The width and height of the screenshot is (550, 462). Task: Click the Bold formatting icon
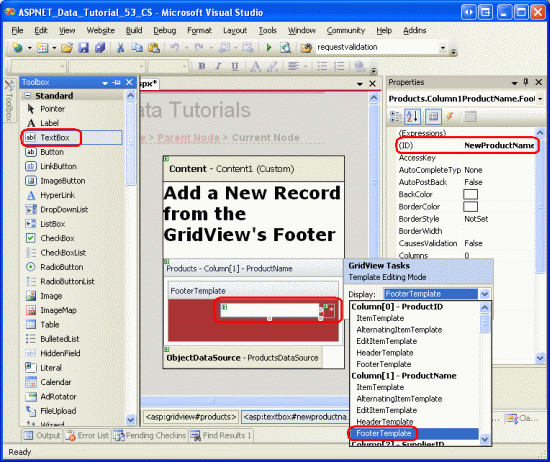(x=202, y=66)
